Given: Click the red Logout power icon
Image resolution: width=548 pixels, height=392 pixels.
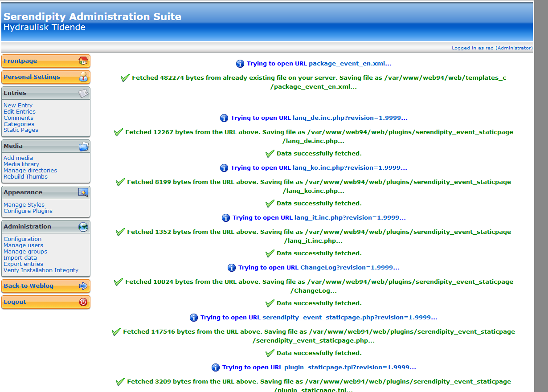Looking at the screenshot, I should click(x=83, y=302).
